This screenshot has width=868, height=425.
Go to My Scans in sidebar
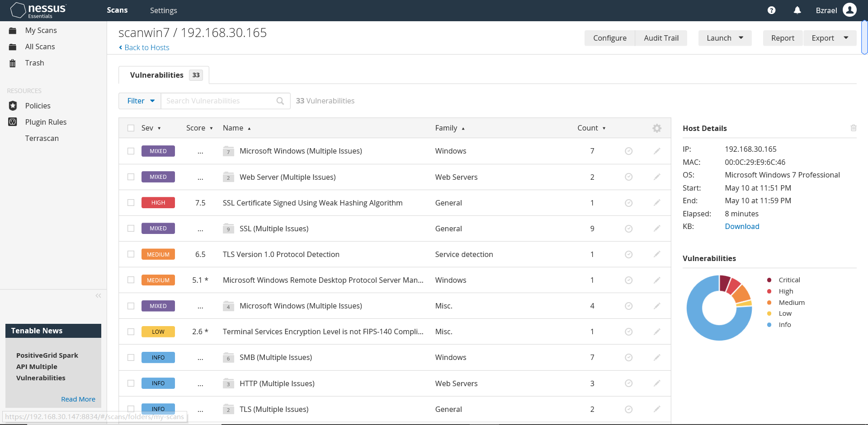click(41, 31)
